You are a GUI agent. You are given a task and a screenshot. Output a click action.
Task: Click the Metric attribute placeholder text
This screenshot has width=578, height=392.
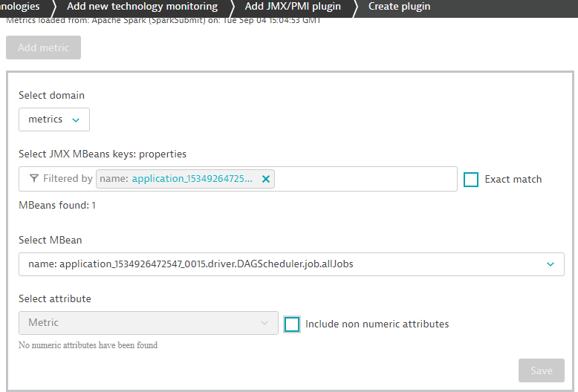43,323
